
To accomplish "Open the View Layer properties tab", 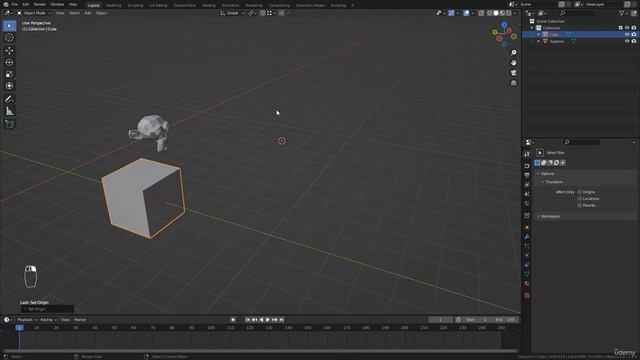I will (x=527, y=184).
